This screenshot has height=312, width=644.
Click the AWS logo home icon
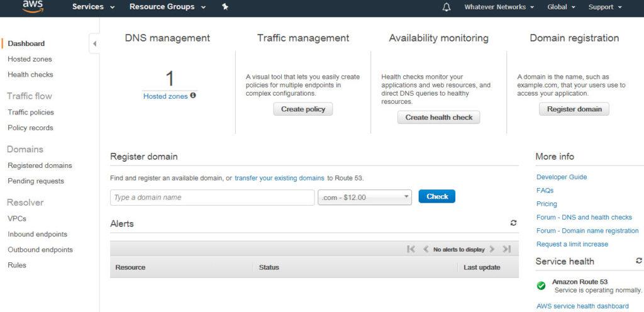(33, 6)
